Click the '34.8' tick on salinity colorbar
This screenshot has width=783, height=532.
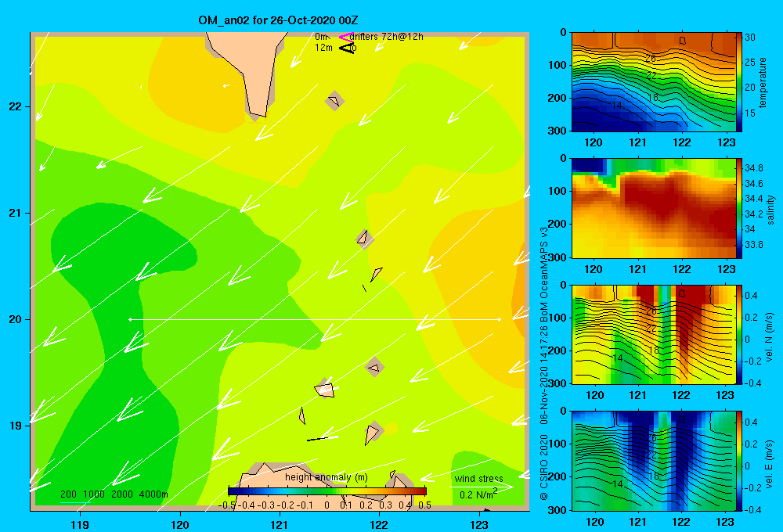pos(753,167)
